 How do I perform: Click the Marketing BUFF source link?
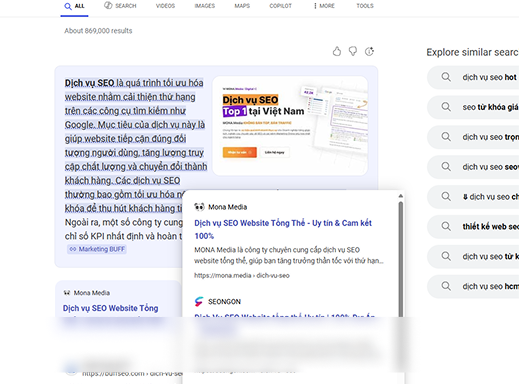(x=97, y=249)
